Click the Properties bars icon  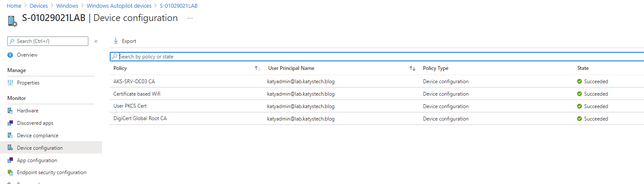click(x=10, y=83)
